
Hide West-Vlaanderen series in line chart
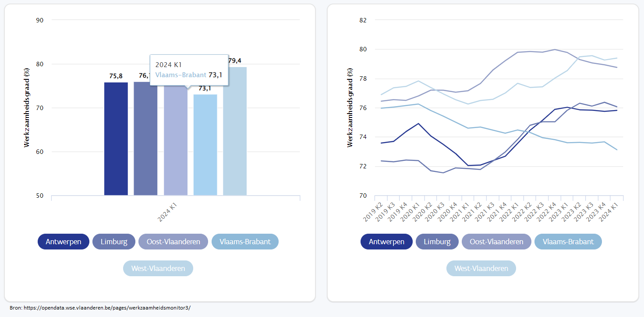[x=481, y=268]
